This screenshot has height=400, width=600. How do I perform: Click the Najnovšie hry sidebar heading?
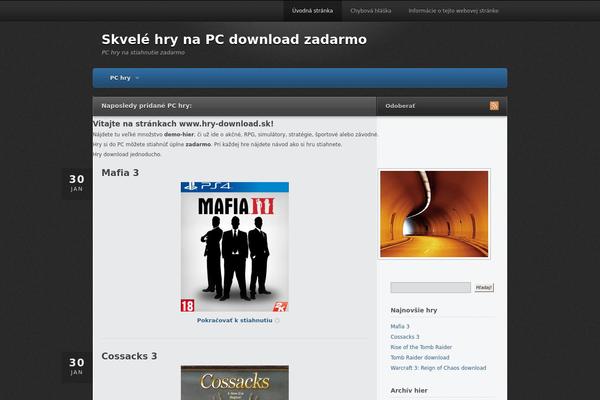[x=414, y=310]
